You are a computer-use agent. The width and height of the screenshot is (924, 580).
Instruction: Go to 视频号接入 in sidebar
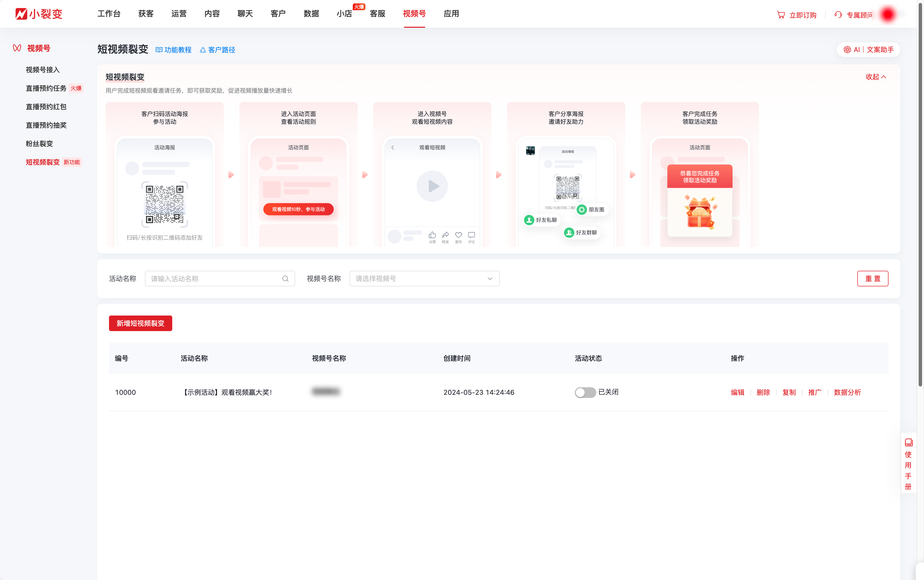click(43, 70)
